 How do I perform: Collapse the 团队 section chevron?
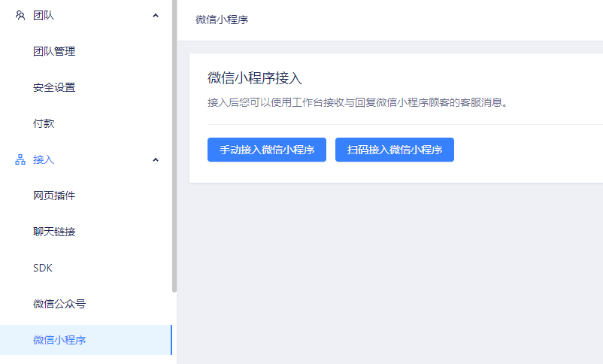point(156,16)
